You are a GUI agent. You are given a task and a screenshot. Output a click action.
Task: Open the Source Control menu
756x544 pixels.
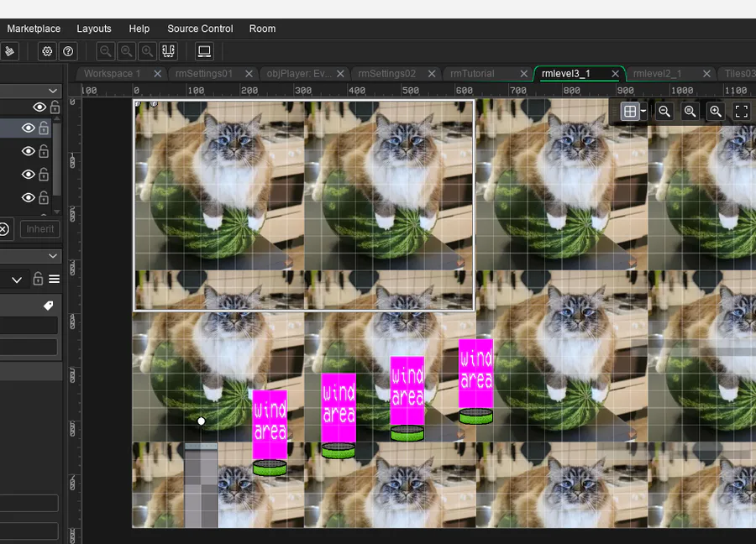[200, 29]
